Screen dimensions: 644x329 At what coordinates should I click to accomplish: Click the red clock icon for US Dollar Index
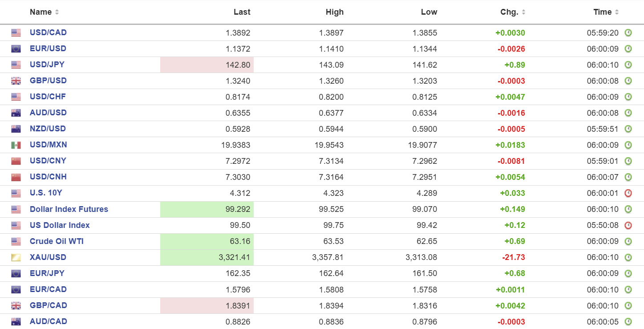[x=628, y=225]
